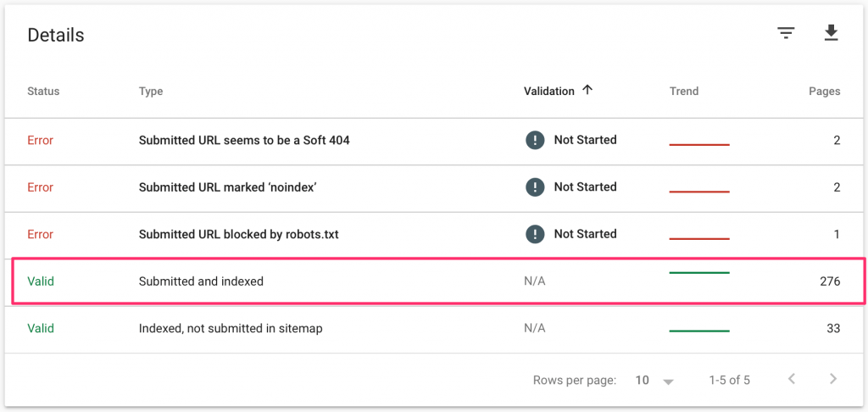Image resolution: width=868 pixels, height=412 pixels.
Task: Click robots.txt row warning icon
Action: coord(535,234)
